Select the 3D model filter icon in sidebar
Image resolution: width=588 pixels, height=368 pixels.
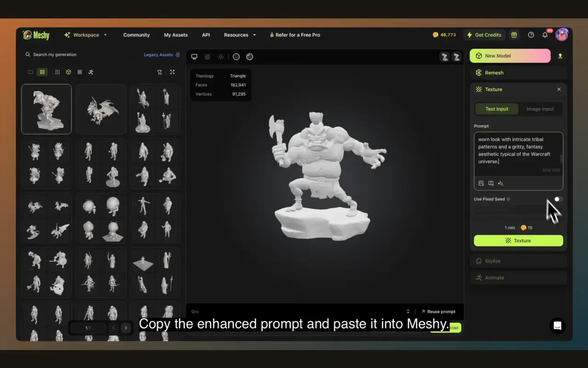68,72
